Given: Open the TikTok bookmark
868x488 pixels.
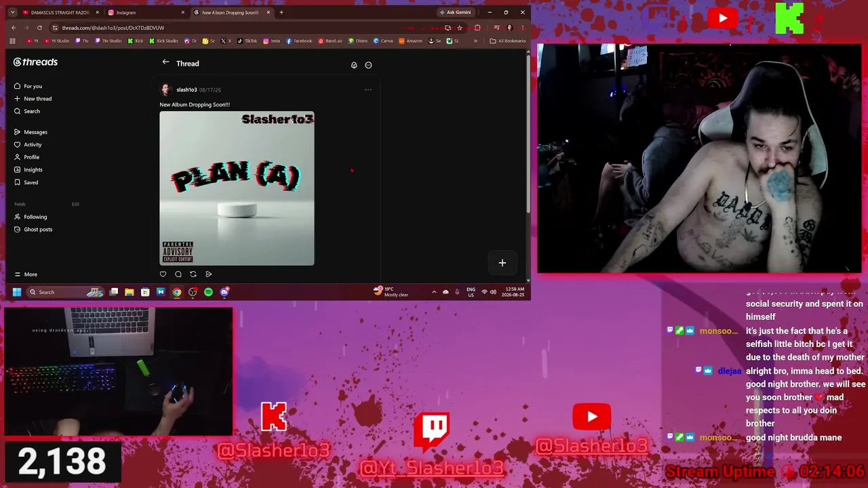Looking at the screenshot, I should click(x=248, y=41).
